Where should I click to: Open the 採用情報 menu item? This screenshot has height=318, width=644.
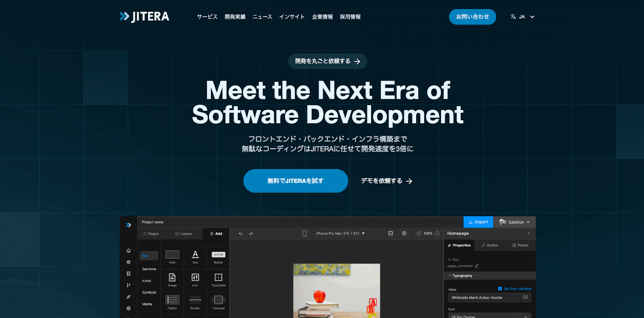[x=350, y=17]
